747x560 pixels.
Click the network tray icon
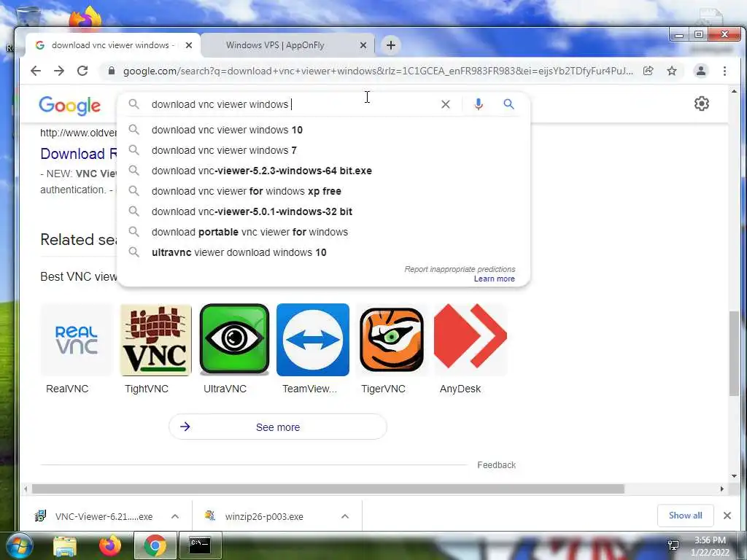click(x=673, y=545)
